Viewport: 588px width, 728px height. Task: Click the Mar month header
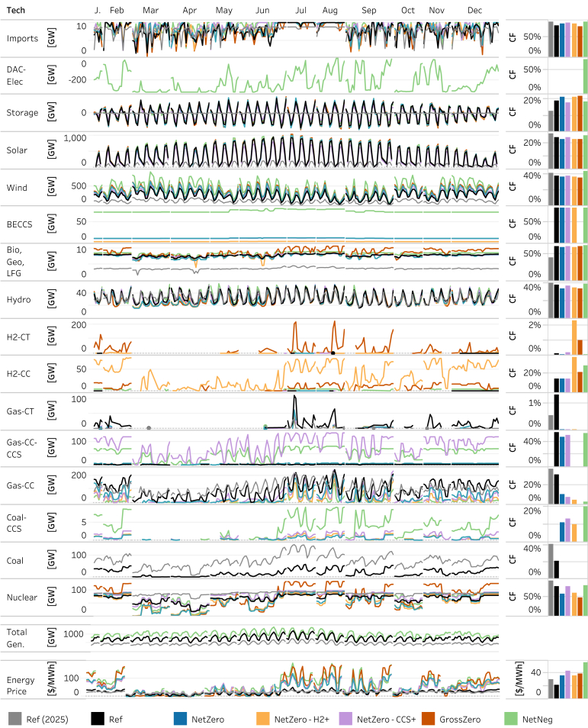click(150, 10)
